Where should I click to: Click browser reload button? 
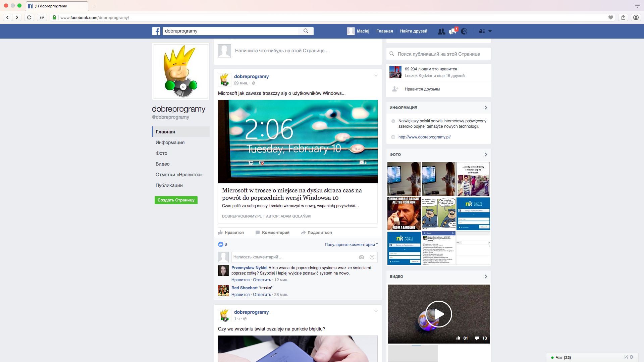pyautogui.click(x=29, y=17)
